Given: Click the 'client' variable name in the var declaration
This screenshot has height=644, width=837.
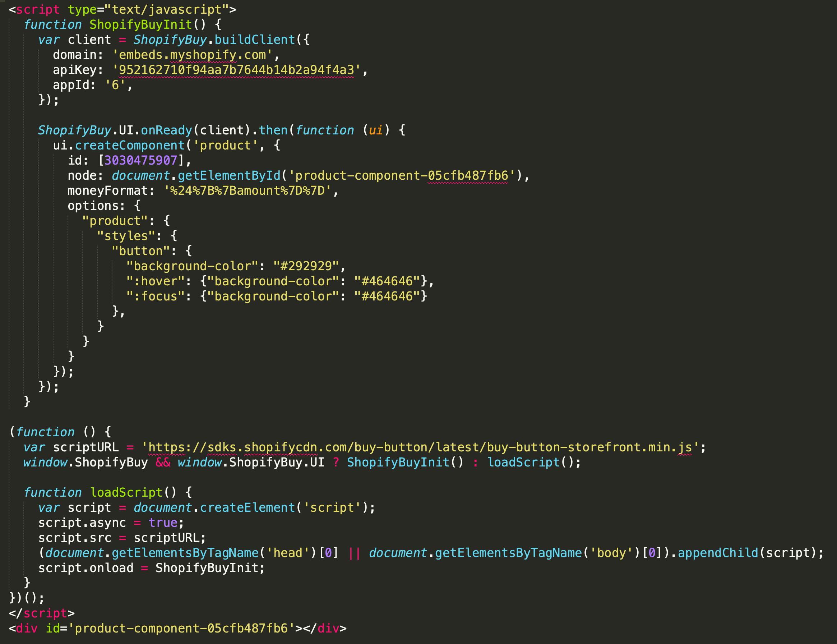Looking at the screenshot, I should click(89, 40).
